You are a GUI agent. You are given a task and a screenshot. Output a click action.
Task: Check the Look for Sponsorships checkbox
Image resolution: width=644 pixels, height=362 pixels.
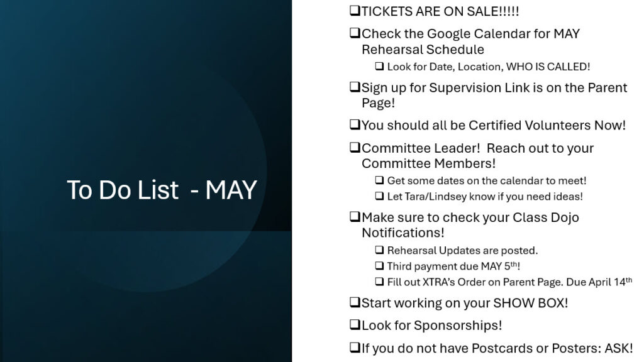(355, 325)
